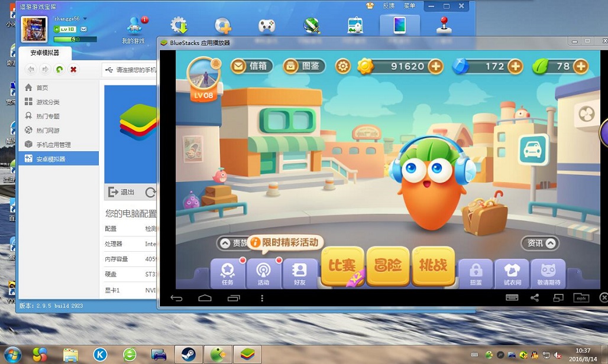This screenshot has height=364, width=608.
Task: Open Steam from the taskbar
Action: [x=189, y=355]
